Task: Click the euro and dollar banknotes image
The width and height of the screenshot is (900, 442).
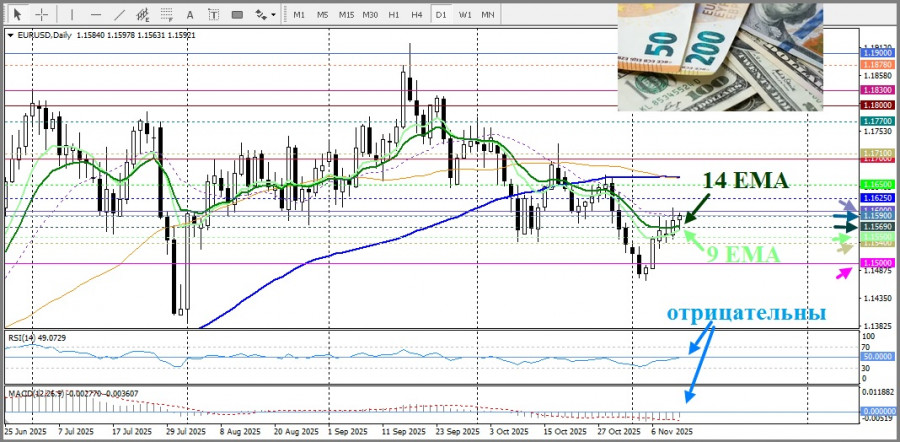Action: click(720, 56)
